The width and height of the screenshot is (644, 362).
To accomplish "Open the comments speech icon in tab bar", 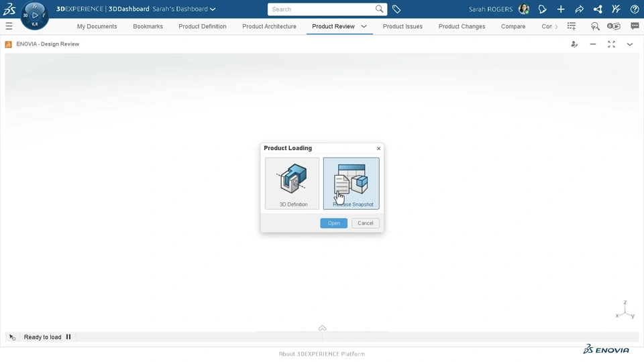I will (635, 26).
